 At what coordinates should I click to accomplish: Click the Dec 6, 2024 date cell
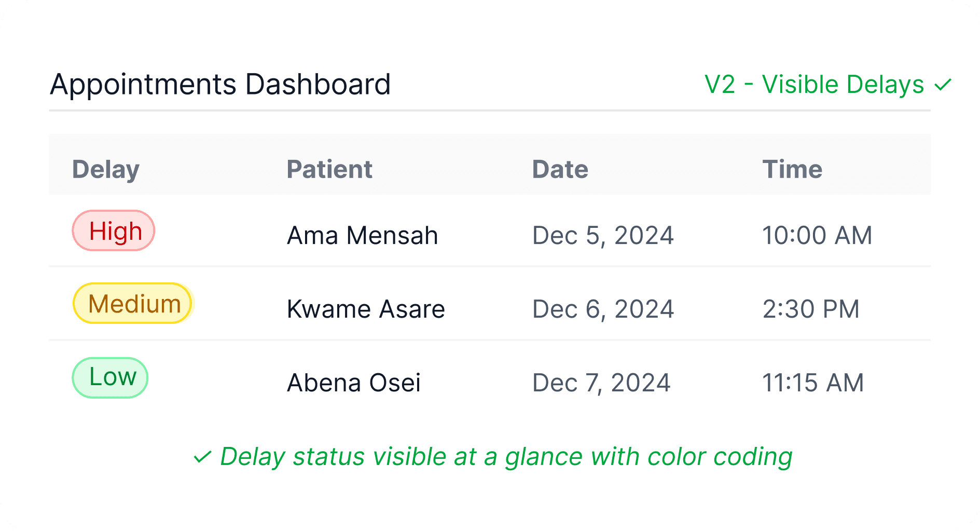pos(603,309)
